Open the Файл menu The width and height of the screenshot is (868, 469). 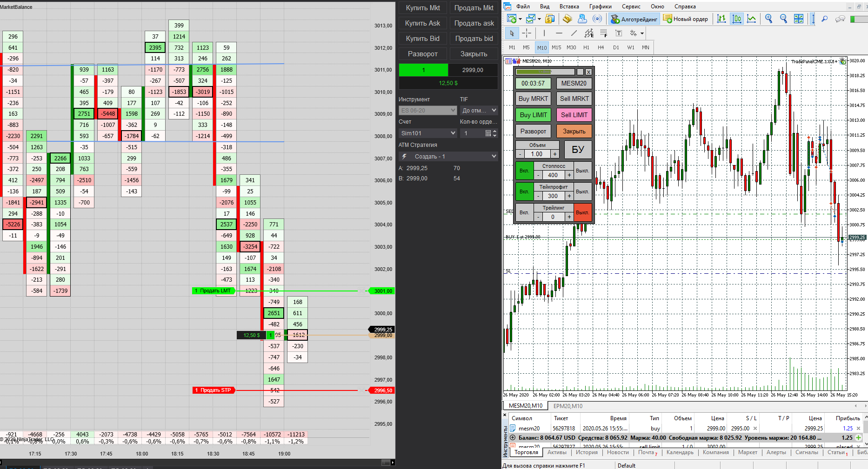[x=523, y=7]
